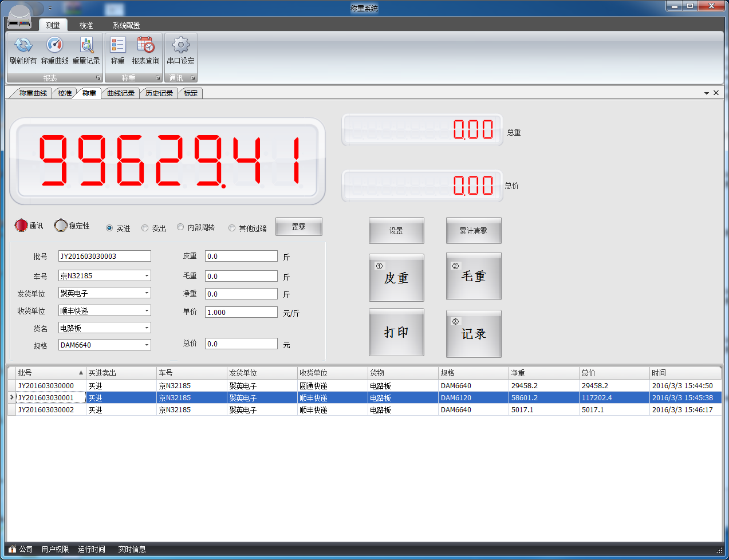729x560 pixels.
Task: Expand the 规格 dropdown
Action: 147,345
